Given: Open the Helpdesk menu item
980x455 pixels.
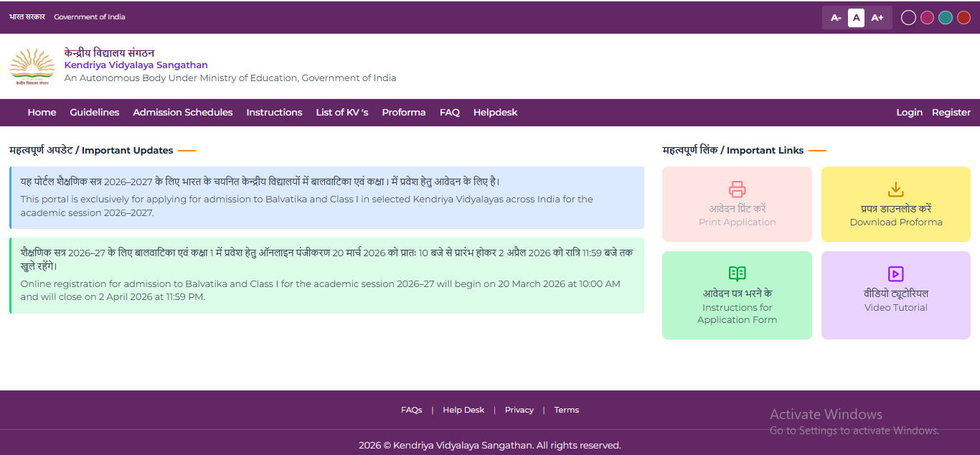Looking at the screenshot, I should pyautogui.click(x=495, y=112).
